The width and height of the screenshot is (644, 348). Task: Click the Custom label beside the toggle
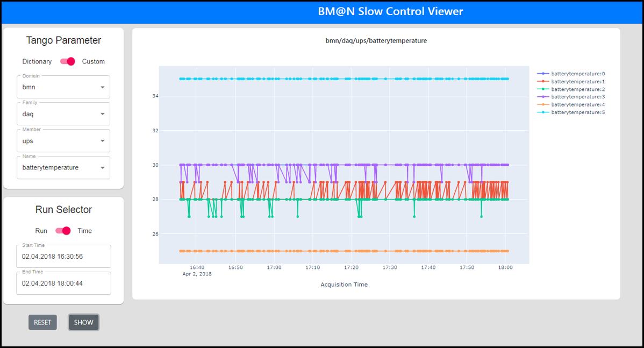pos(94,61)
